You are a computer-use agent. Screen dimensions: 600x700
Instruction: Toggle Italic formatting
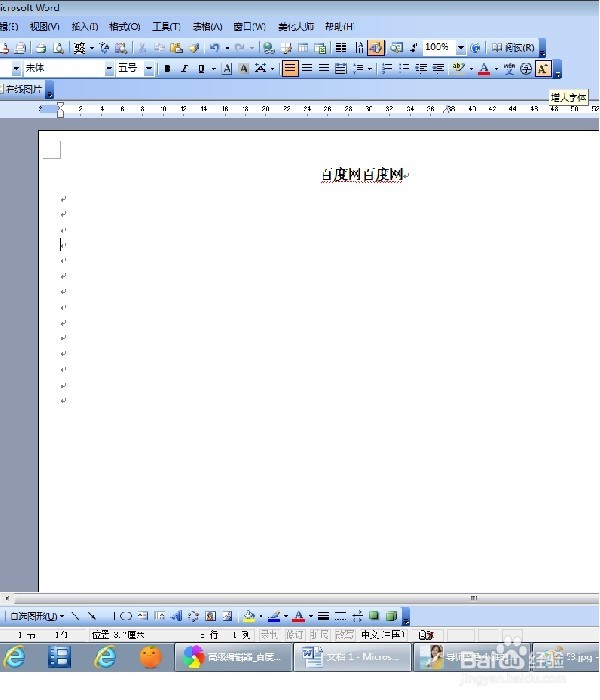[x=184, y=68]
